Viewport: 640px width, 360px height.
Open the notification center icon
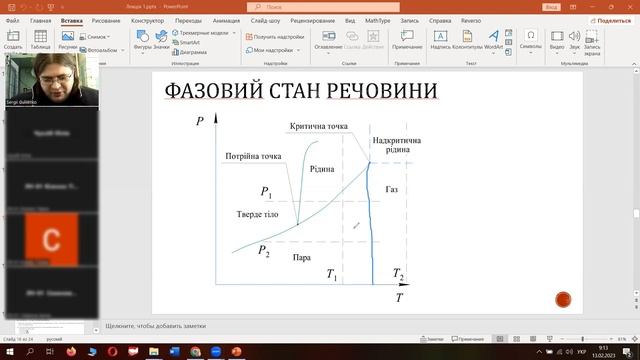[x=627, y=352]
